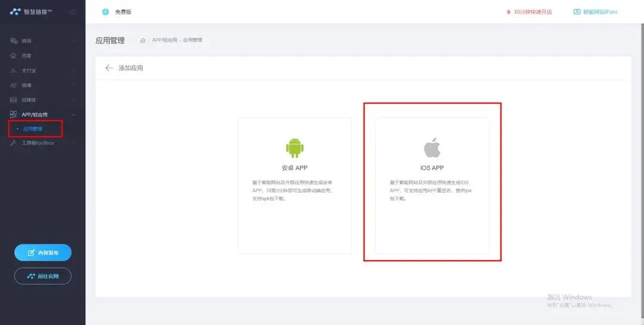Click the back arrow beside 添加应用

pos(109,68)
